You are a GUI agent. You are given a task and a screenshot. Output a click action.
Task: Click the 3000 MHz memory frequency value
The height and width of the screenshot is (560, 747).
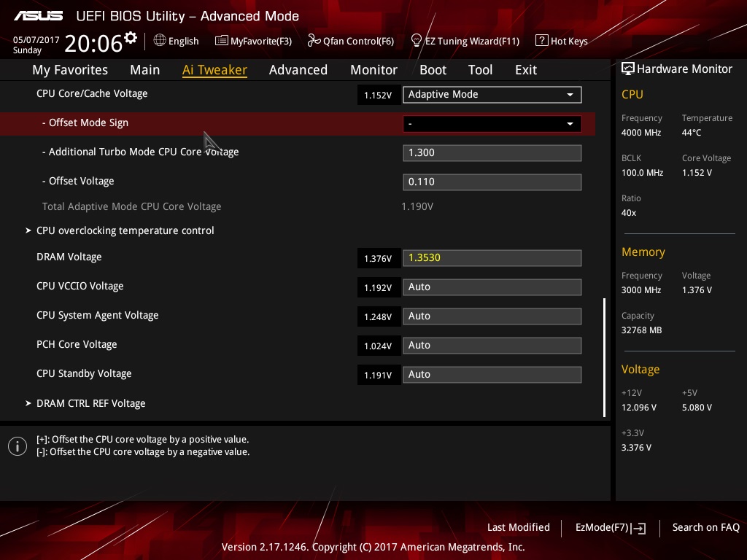[641, 290]
